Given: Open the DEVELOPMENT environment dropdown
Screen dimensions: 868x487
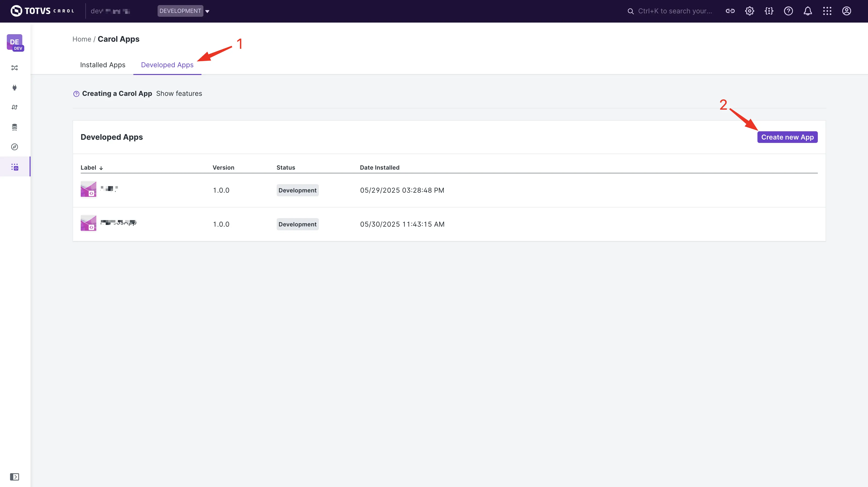Looking at the screenshot, I should [x=184, y=11].
